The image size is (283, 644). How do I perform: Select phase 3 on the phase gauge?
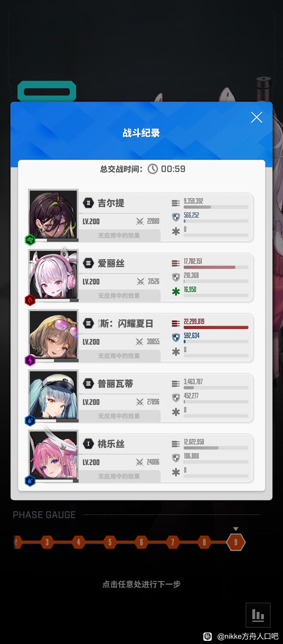[47, 542]
